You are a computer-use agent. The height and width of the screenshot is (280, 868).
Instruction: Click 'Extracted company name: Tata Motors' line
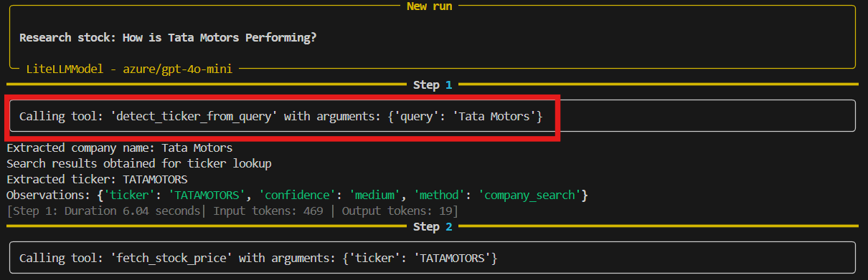tap(119, 148)
